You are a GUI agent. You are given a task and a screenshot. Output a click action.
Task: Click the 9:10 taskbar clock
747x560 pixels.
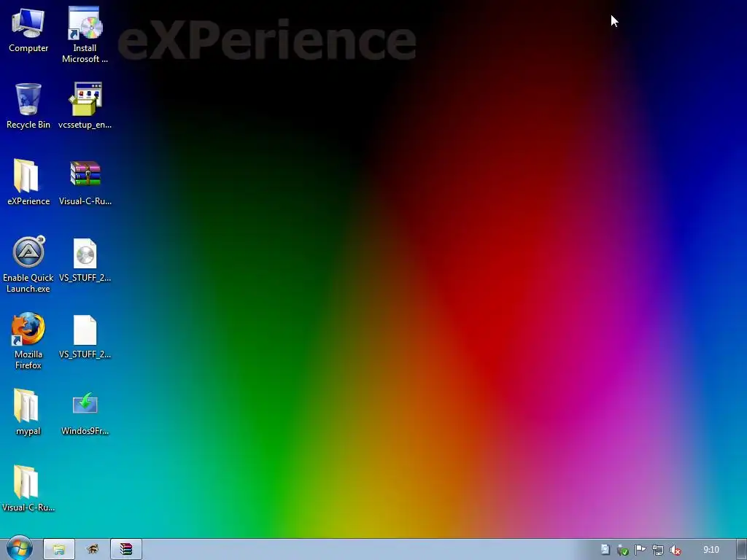pos(711,550)
